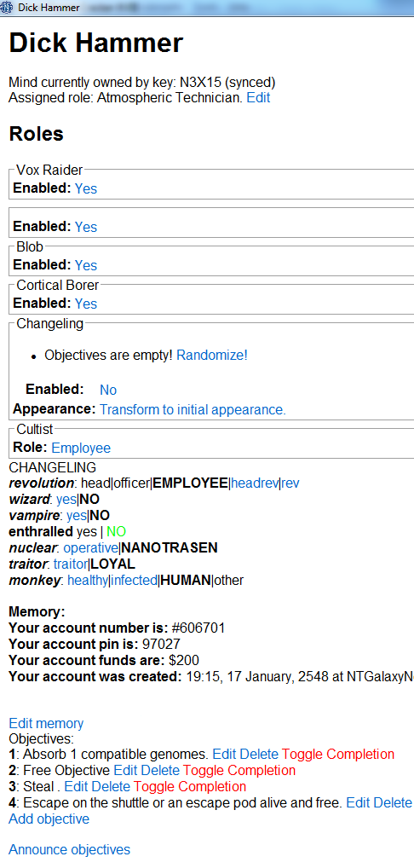This screenshot has height=868, width=414.
Task: Set traitor status to traitor
Action: click(x=71, y=564)
